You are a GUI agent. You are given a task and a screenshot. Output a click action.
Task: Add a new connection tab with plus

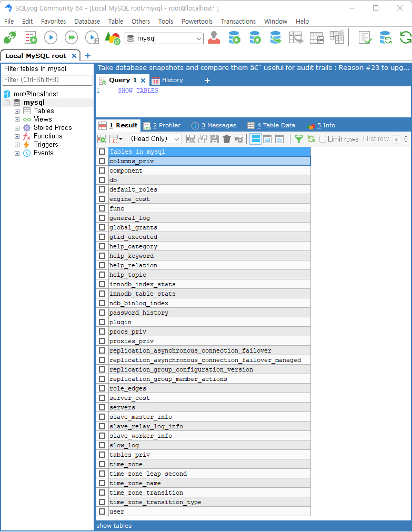point(87,56)
